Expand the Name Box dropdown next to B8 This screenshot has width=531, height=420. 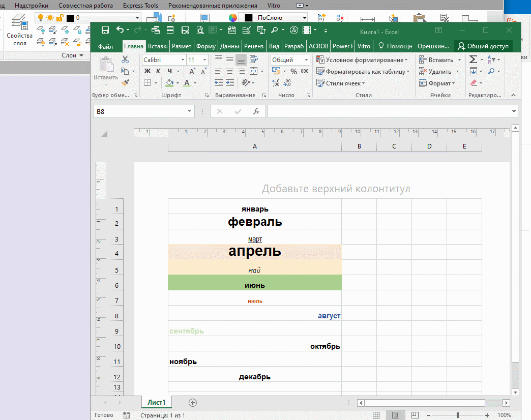[x=189, y=111]
